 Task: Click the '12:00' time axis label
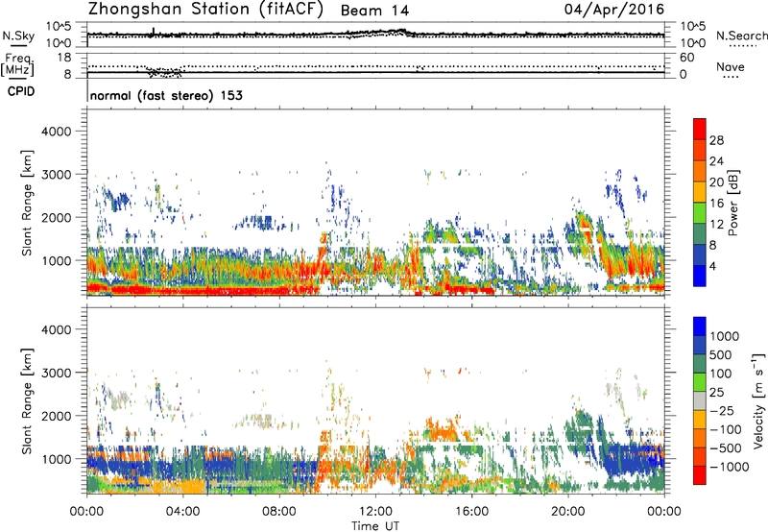coord(375,512)
